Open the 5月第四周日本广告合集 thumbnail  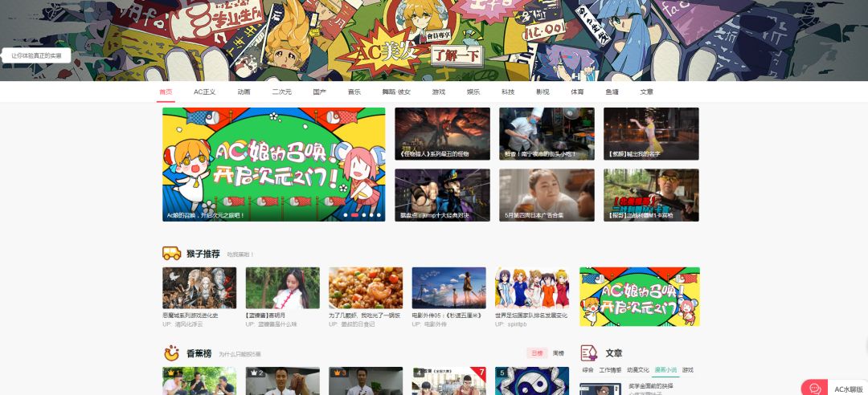[547, 195]
